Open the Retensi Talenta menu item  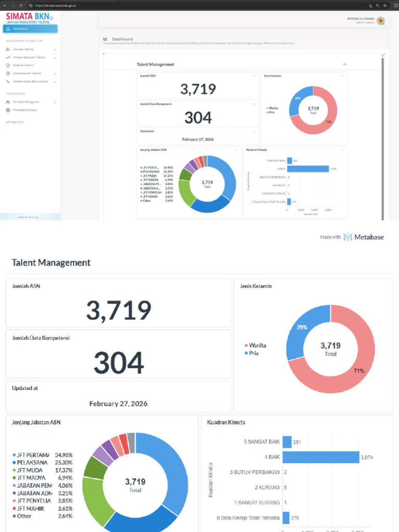31,65
